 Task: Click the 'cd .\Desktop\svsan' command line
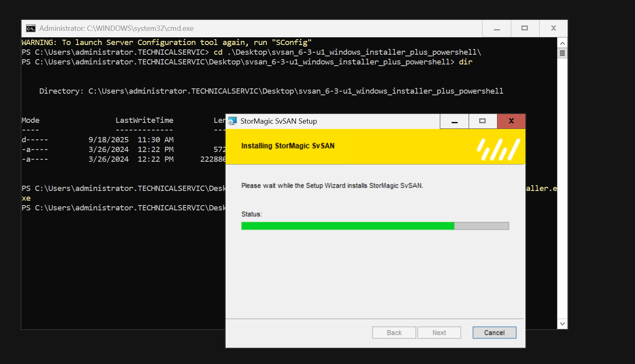(x=251, y=52)
